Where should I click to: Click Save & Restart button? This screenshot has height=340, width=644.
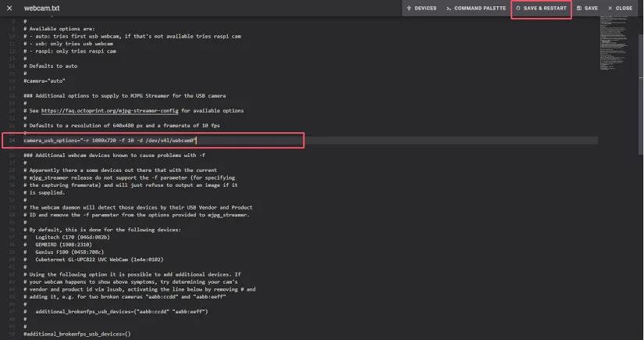tap(541, 9)
